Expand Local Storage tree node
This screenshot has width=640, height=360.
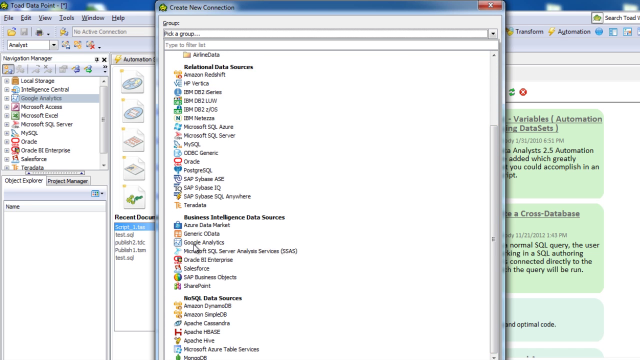pyautogui.click(x=7, y=81)
